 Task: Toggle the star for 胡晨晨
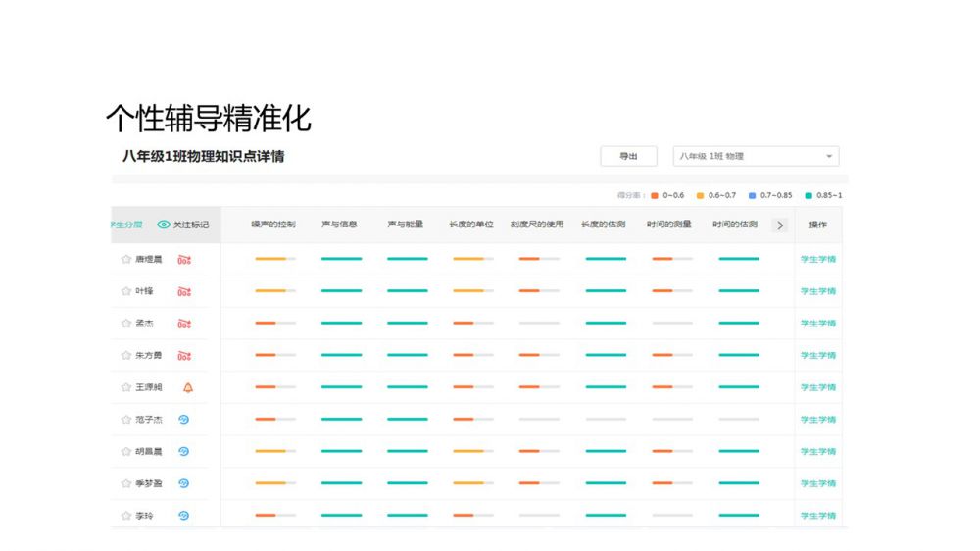125,452
